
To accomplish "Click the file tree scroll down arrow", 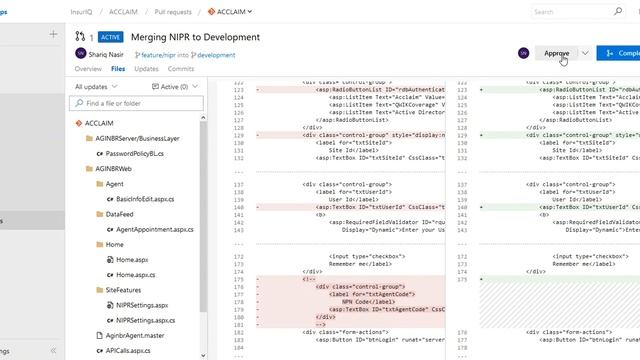I will coord(203,356).
